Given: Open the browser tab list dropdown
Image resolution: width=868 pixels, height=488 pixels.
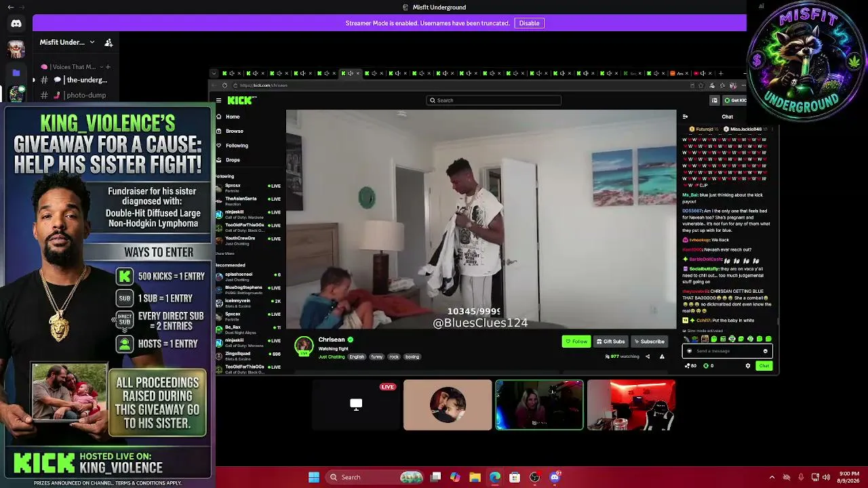Looking at the screenshot, I should (214, 73).
